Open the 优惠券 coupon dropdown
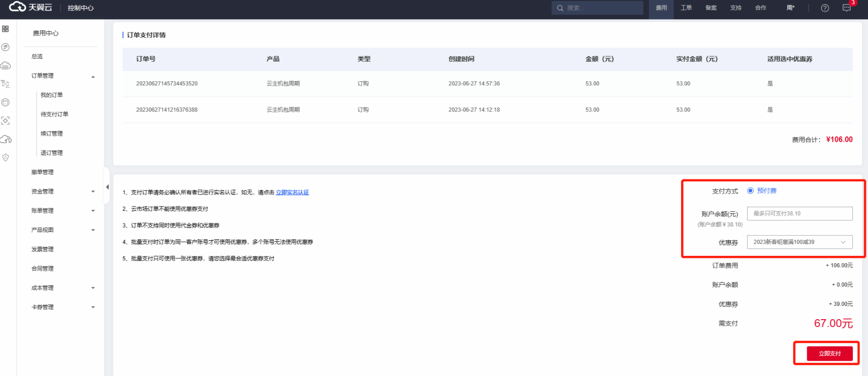 [x=799, y=242]
